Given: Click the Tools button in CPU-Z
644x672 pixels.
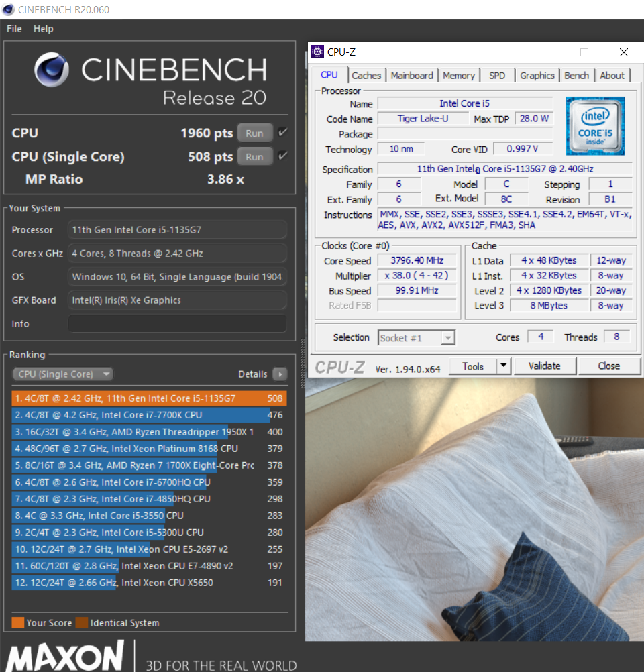Looking at the screenshot, I should coord(473,366).
